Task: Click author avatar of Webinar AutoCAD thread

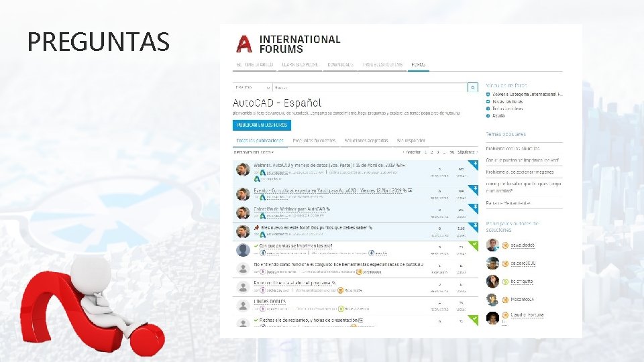Action: click(243, 169)
